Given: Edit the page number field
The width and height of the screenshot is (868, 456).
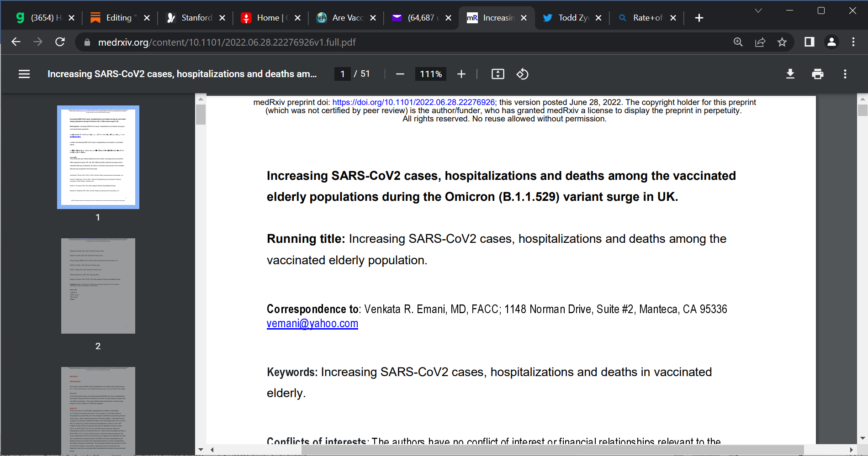Looking at the screenshot, I should (343, 74).
